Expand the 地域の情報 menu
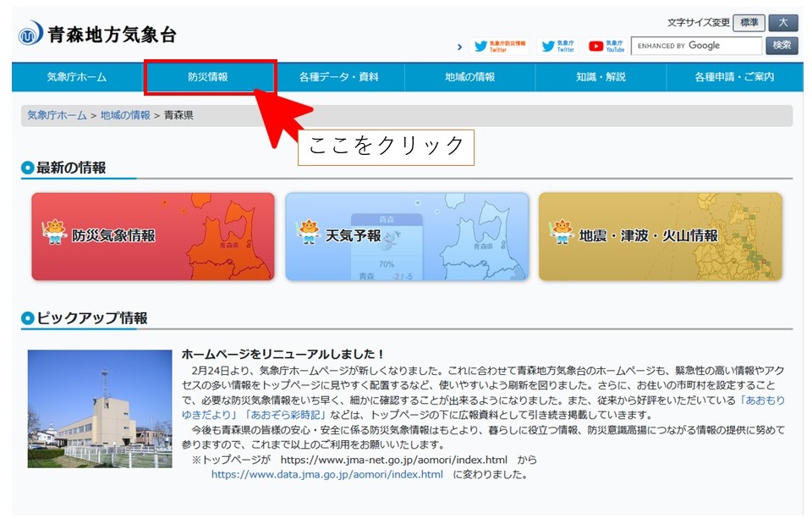812x524 pixels. click(469, 77)
